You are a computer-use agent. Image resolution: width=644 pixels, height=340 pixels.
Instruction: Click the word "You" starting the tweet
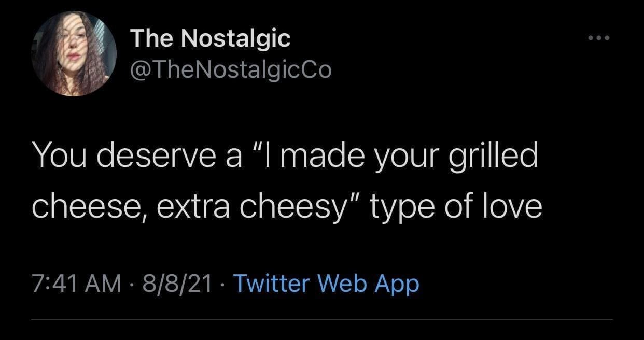click(58, 156)
